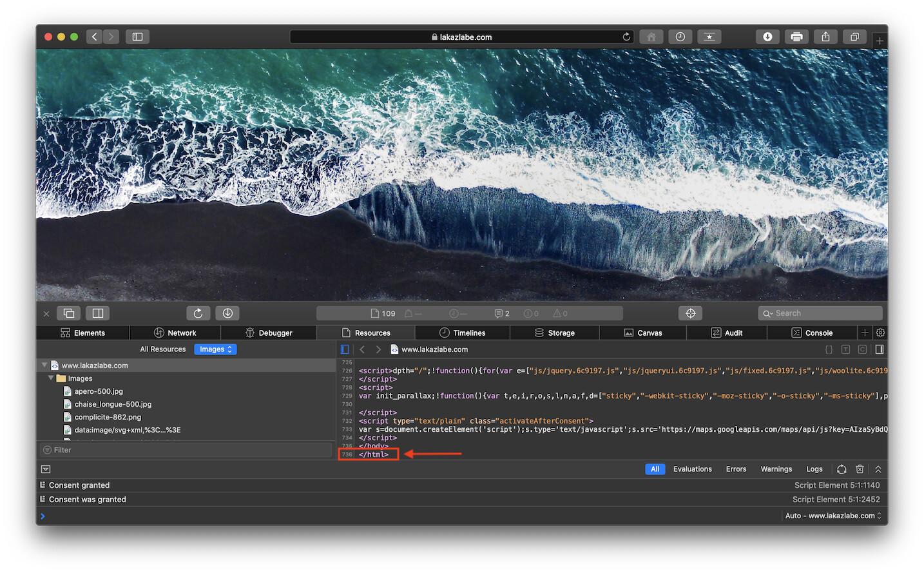Open the Share menu
The height and width of the screenshot is (573, 924).
(825, 37)
